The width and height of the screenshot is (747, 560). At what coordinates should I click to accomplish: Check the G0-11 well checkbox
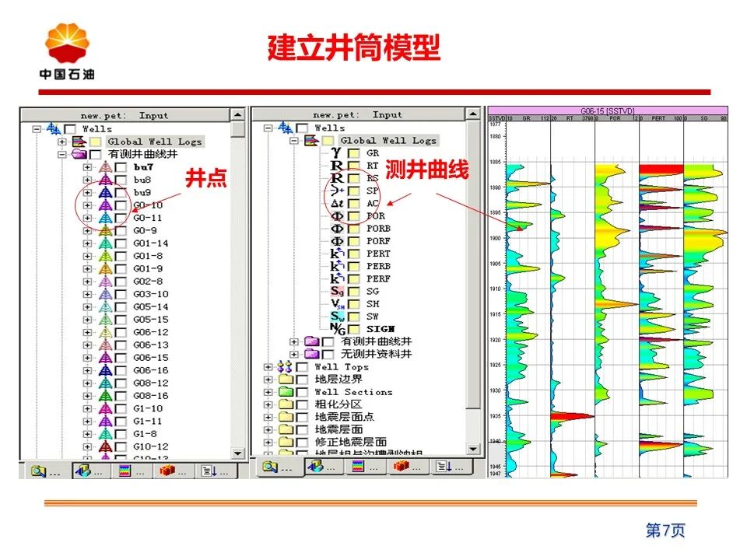point(121,218)
